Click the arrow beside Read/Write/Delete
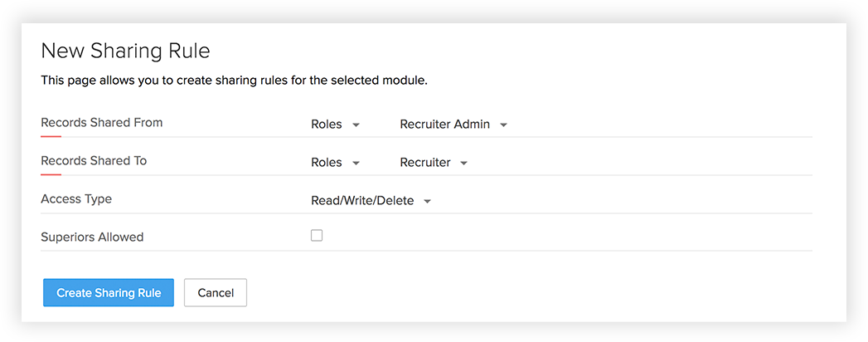 (427, 202)
